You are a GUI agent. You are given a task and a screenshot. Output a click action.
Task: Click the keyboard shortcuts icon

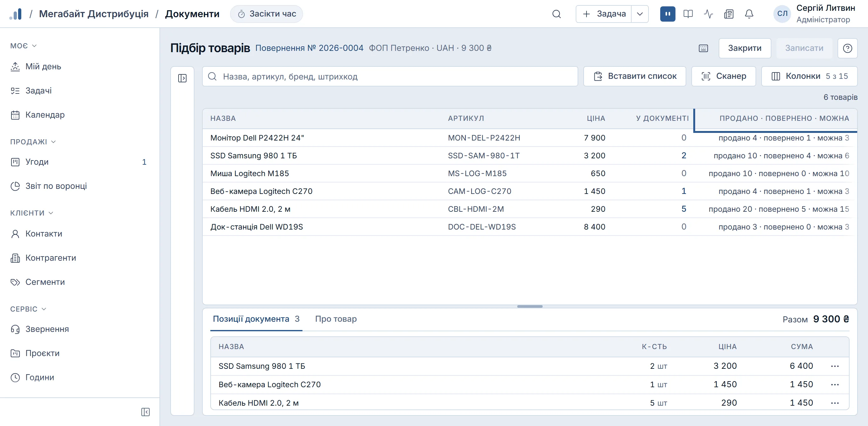click(x=703, y=48)
